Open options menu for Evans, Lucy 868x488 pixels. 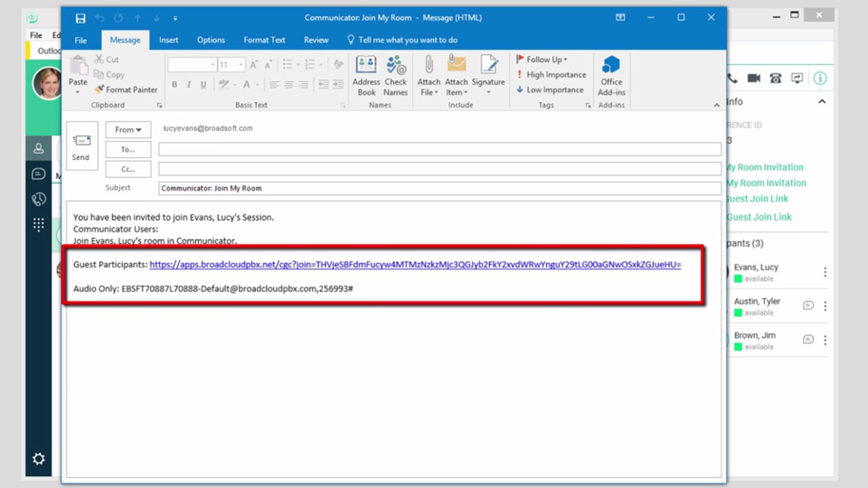pyautogui.click(x=825, y=272)
